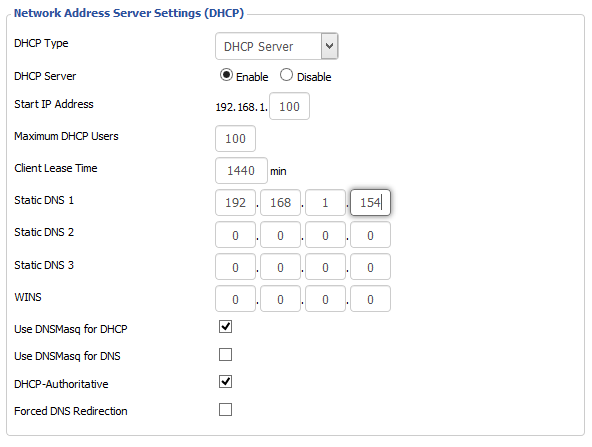Click the Maximum DHCP Users field
The height and width of the screenshot is (447, 592).
click(235, 139)
